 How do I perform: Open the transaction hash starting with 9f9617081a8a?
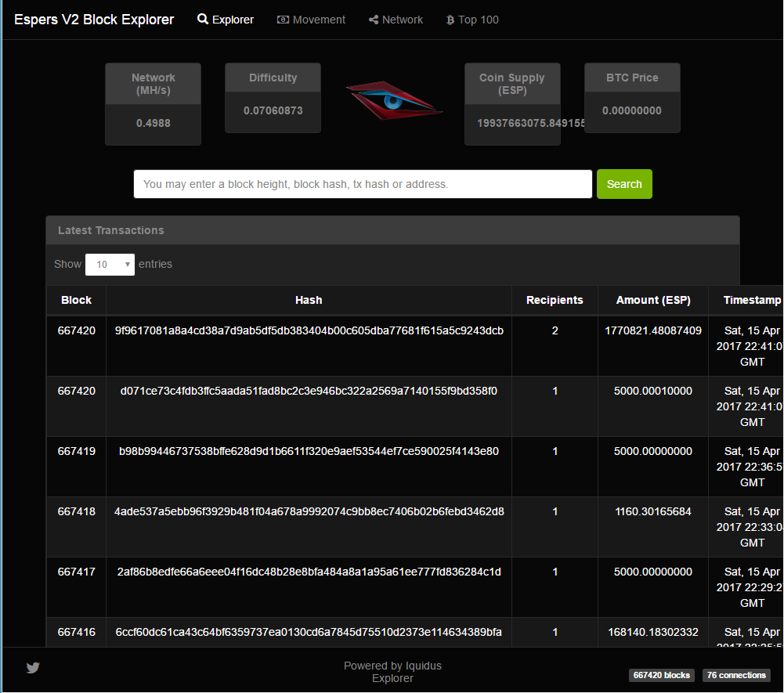(x=309, y=330)
